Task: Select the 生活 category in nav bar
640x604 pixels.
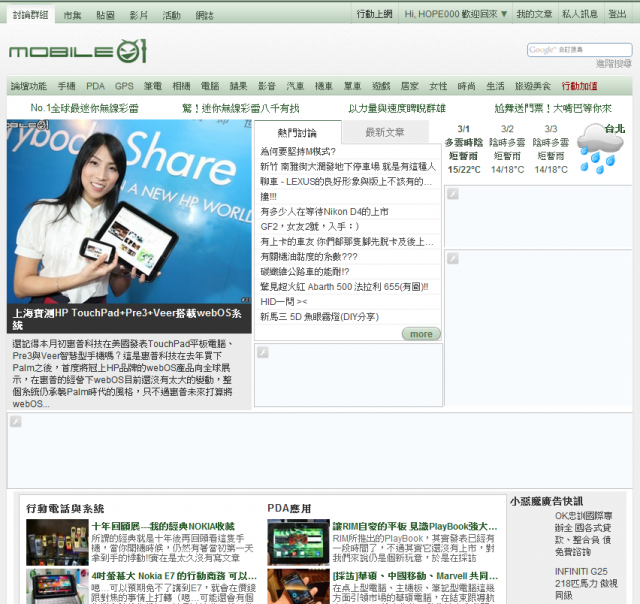Action: 495,86
